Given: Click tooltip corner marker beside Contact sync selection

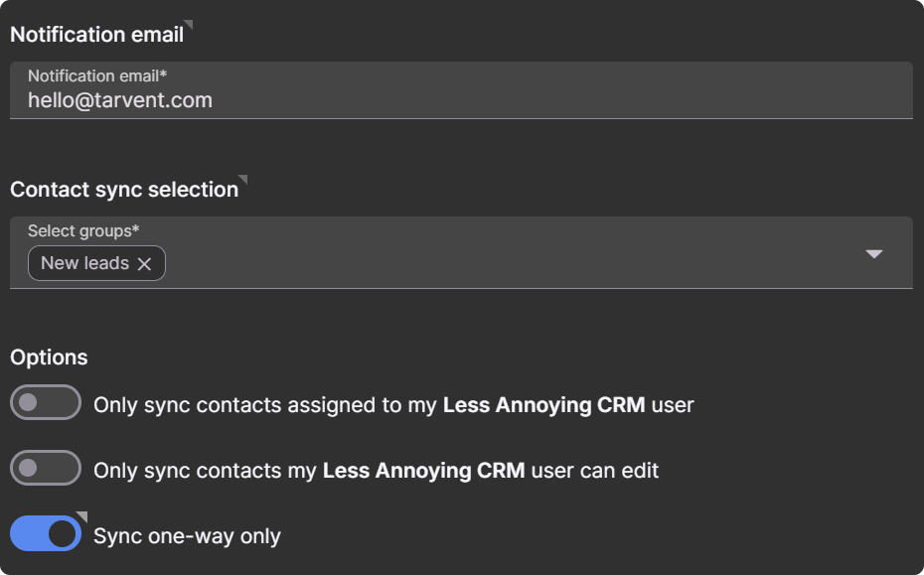Looking at the screenshot, I should tap(243, 180).
